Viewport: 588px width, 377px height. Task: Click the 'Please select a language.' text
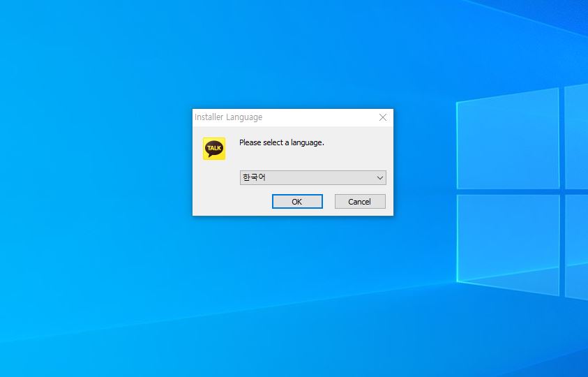point(282,142)
